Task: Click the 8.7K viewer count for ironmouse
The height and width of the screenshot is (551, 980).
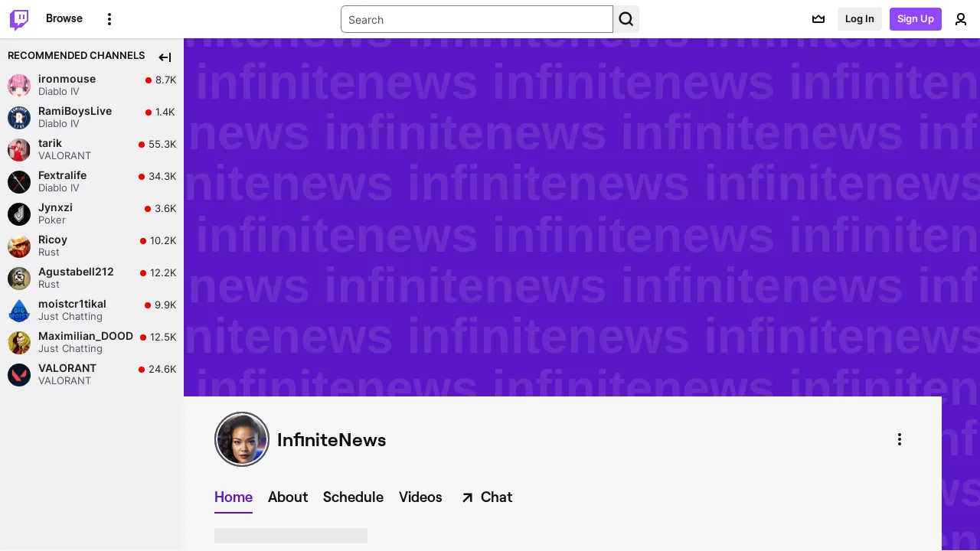Action: click(x=165, y=80)
